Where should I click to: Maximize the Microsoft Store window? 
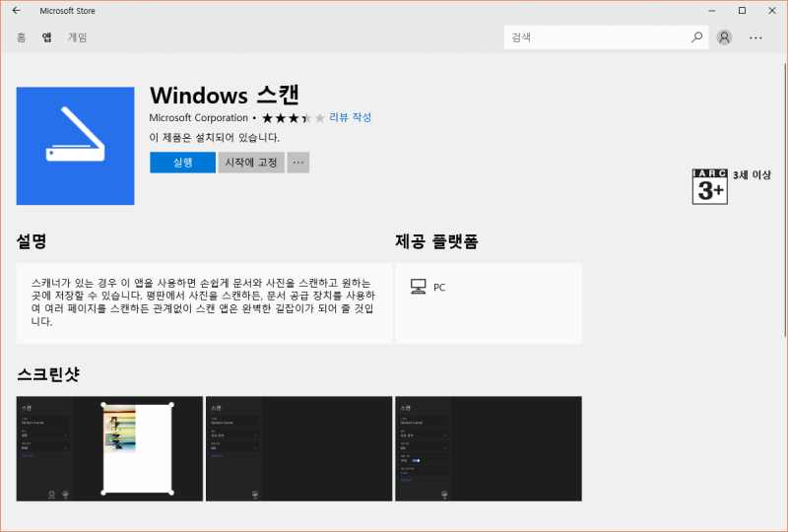click(x=742, y=11)
